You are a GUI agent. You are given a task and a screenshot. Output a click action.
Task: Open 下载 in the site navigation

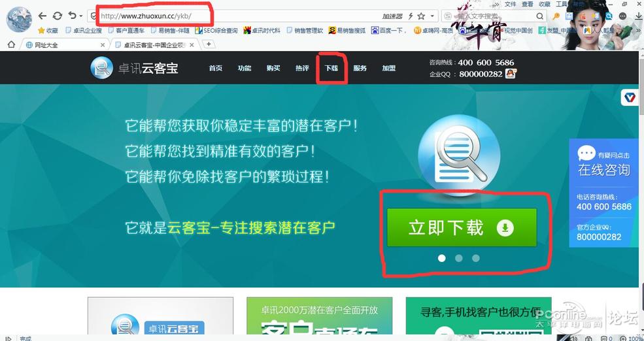[x=331, y=68]
